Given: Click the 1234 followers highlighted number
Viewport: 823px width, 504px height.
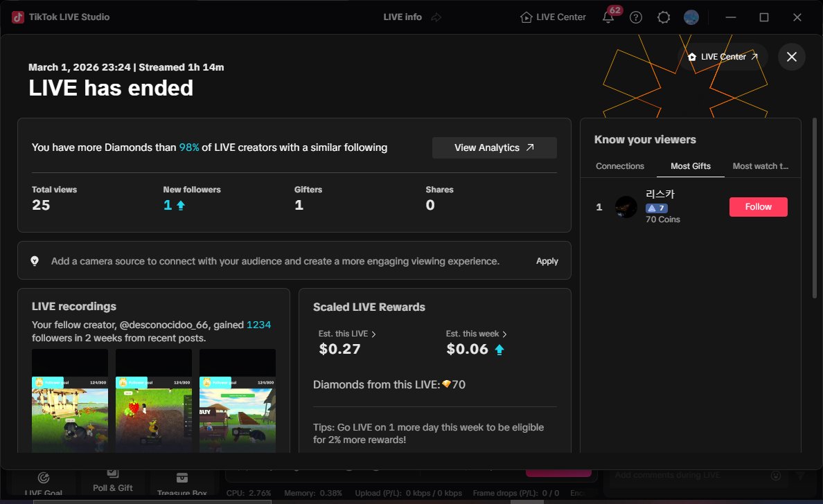Looking at the screenshot, I should [x=259, y=325].
